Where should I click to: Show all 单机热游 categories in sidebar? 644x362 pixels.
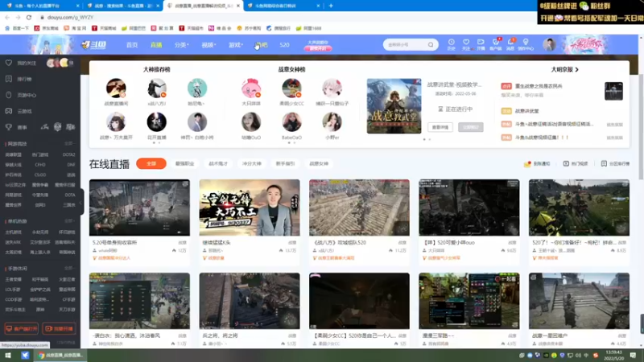69,220
